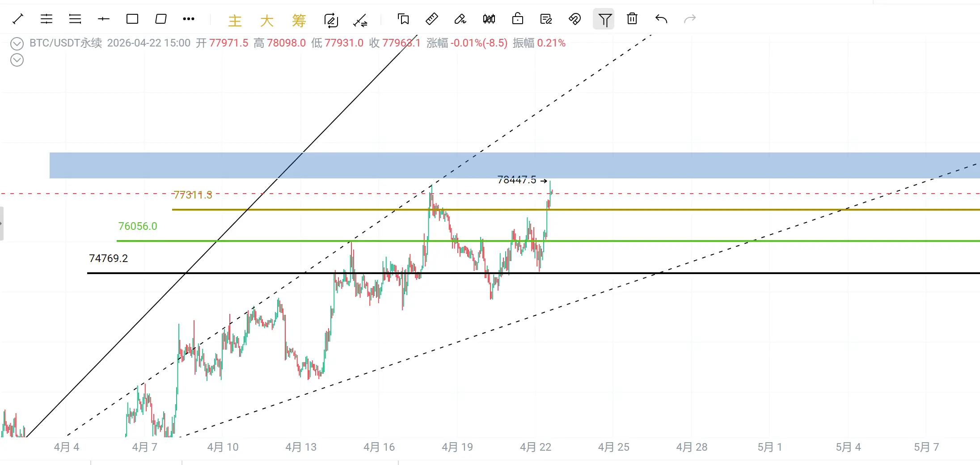Pick the three-line tool with center ticks
The width and height of the screenshot is (980, 465).
point(46,19)
